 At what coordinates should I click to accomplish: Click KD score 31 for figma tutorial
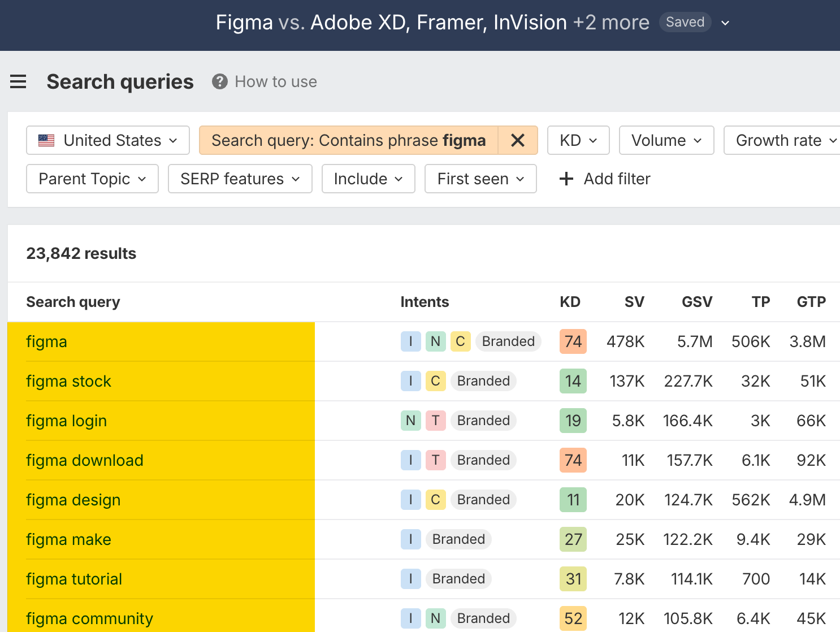tap(573, 579)
